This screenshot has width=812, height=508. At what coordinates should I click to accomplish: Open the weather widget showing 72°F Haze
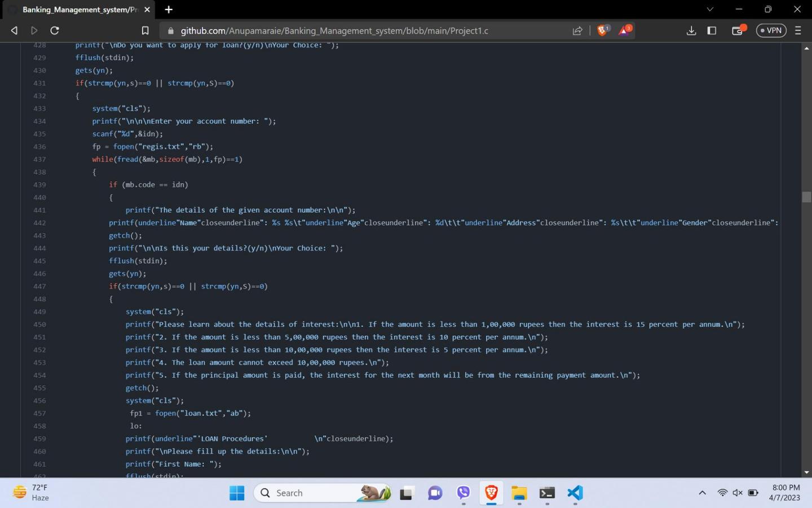[31, 493]
